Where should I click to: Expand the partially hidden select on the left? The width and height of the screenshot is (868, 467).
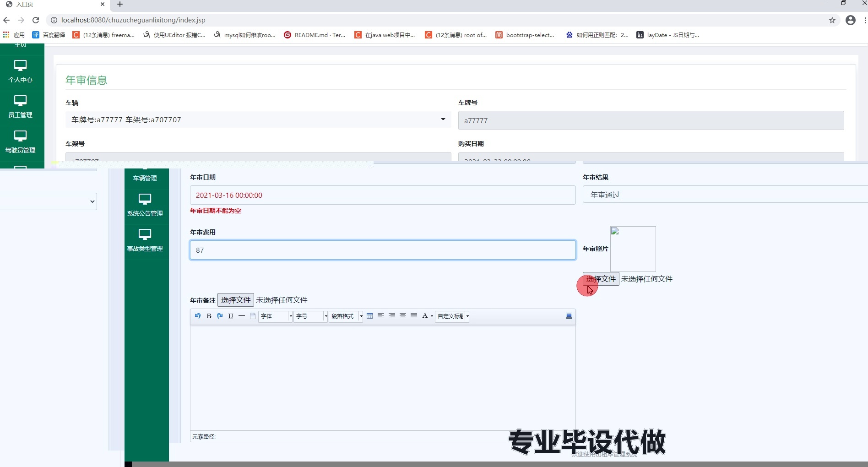48,201
